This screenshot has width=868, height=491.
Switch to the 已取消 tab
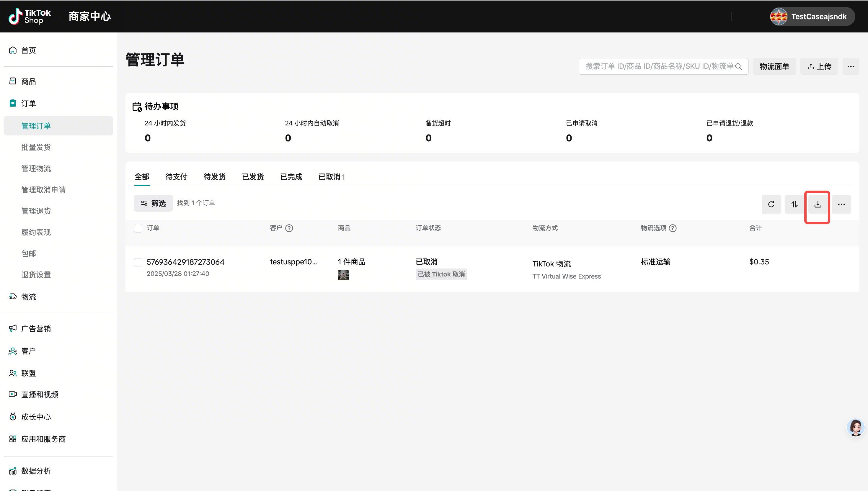329,177
